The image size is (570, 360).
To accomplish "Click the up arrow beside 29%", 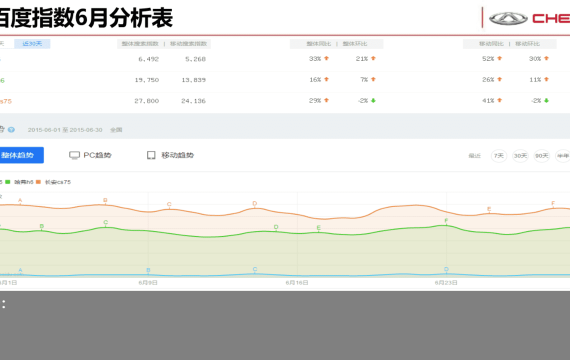I will click(326, 100).
